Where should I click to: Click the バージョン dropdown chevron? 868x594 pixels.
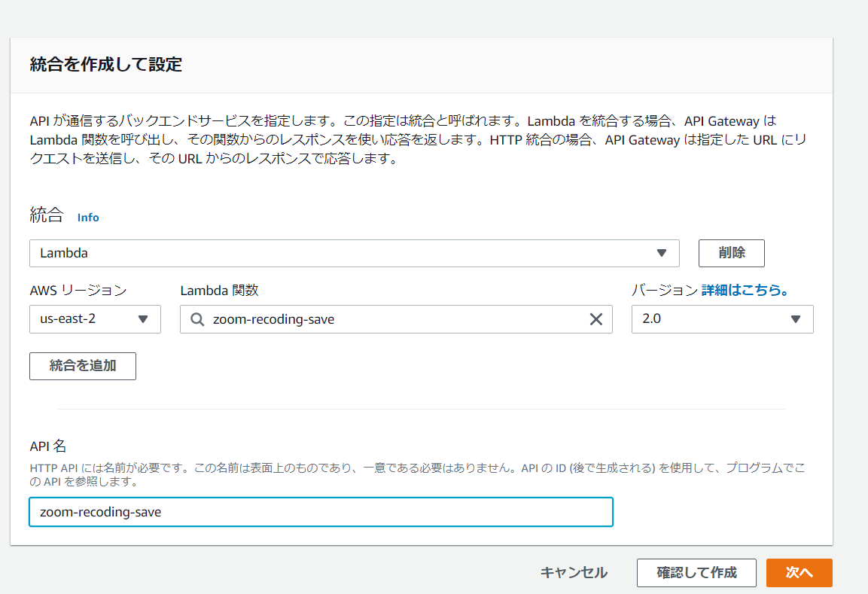click(x=796, y=319)
